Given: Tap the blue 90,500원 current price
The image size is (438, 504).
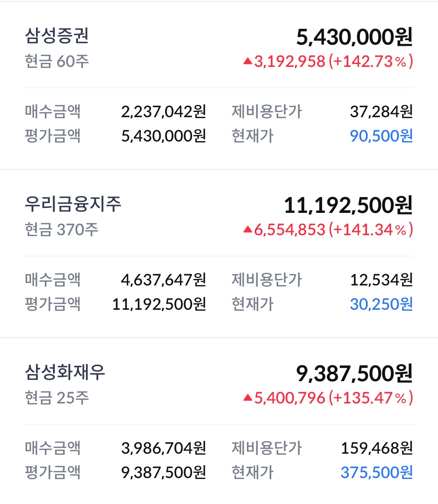Looking at the screenshot, I should 381,136.
